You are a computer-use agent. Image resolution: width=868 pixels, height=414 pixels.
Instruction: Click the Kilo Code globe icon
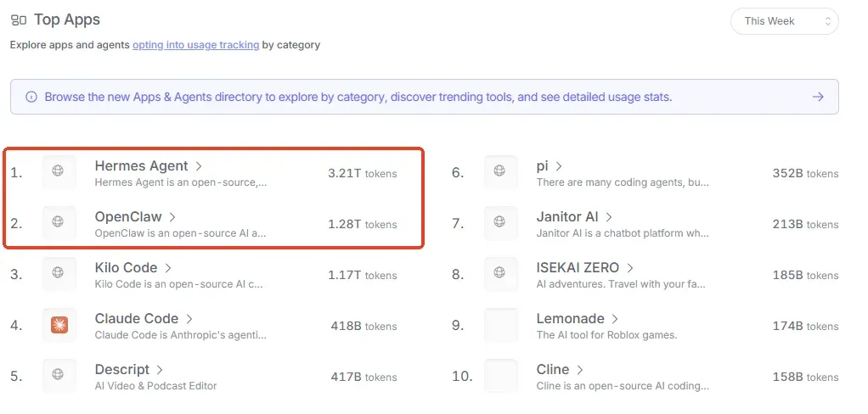pyautogui.click(x=58, y=272)
